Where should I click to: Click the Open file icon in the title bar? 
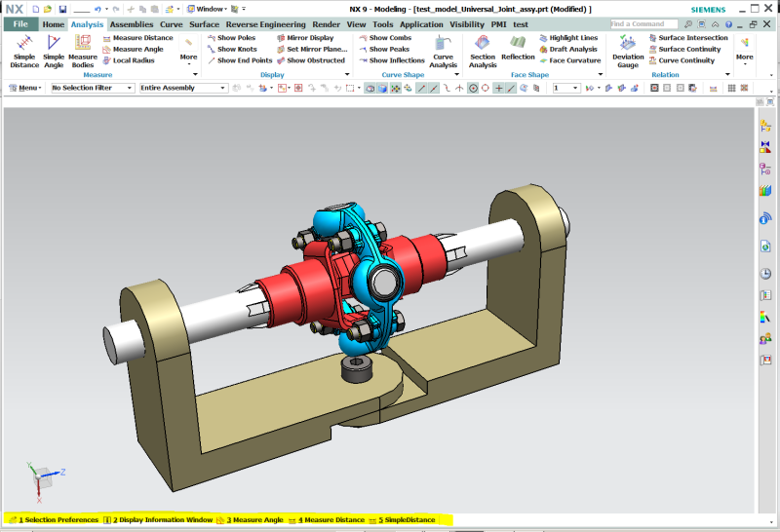tap(48, 9)
